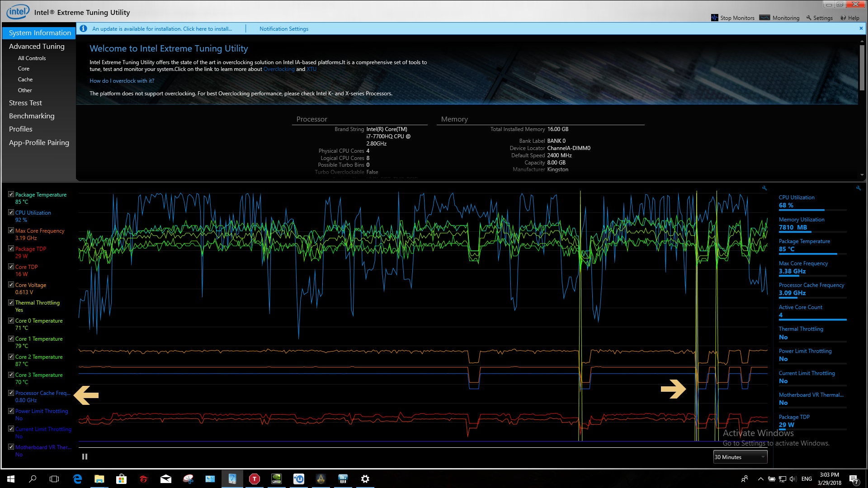868x488 pixels.
Task: Open graph settings wrench above the chart
Action: pos(764,188)
